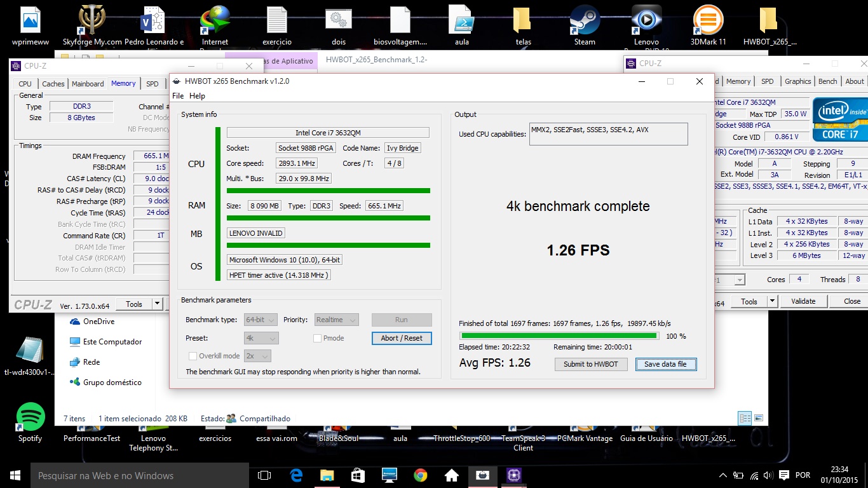Click the Used CPU capabilities text box
Screen dimensions: 868x488
pyautogui.click(x=609, y=134)
